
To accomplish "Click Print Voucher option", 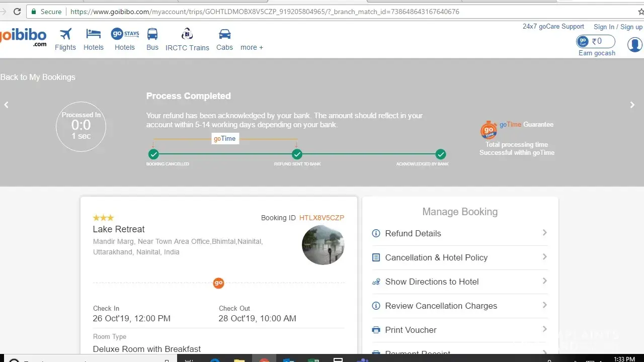I will point(411,330).
